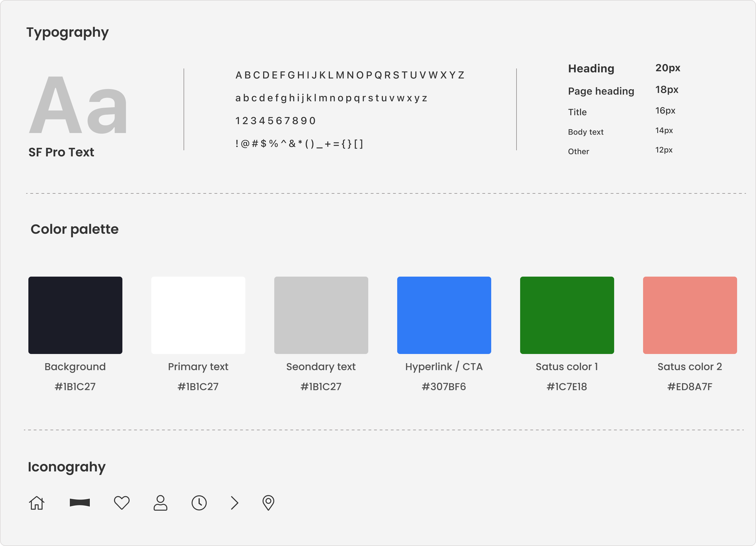This screenshot has width=756, height=546.
Task: Click the Primary text swatch label
Action: coord(198,367)
